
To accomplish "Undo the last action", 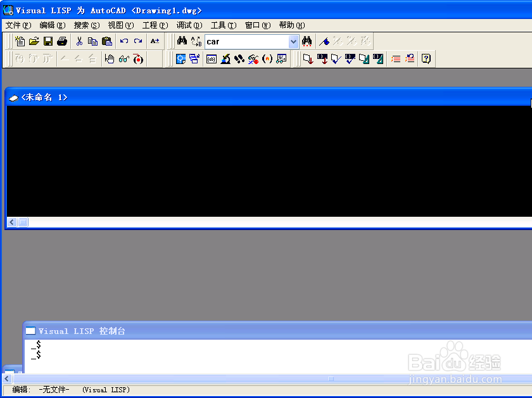I will pyautogui.click(x=124, y=41).
